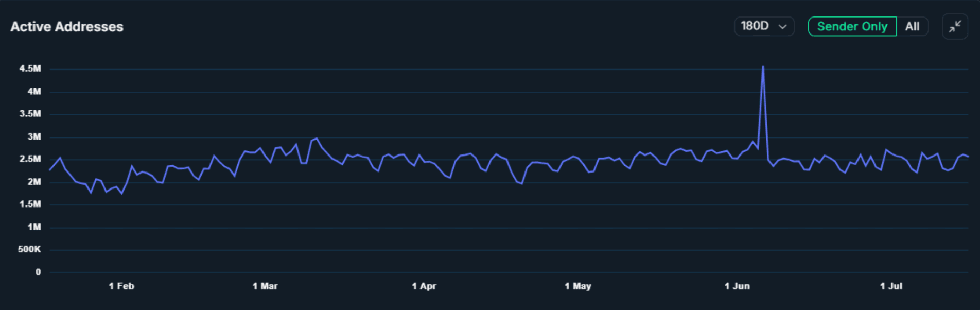This screenshot has height=310, width=980.
Task: Collapse the chart using the shrink icon
Action: coord(955,26)
